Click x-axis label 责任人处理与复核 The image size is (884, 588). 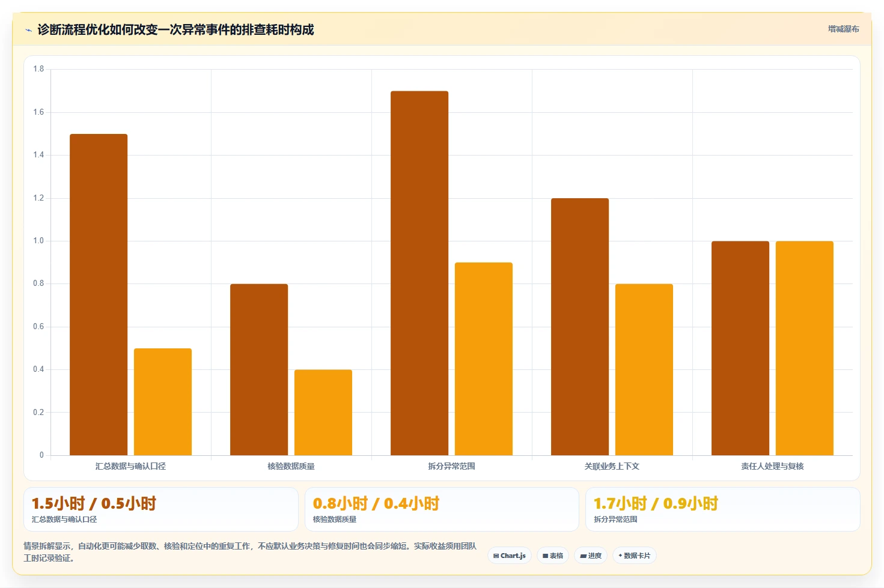tap(772, 466)
